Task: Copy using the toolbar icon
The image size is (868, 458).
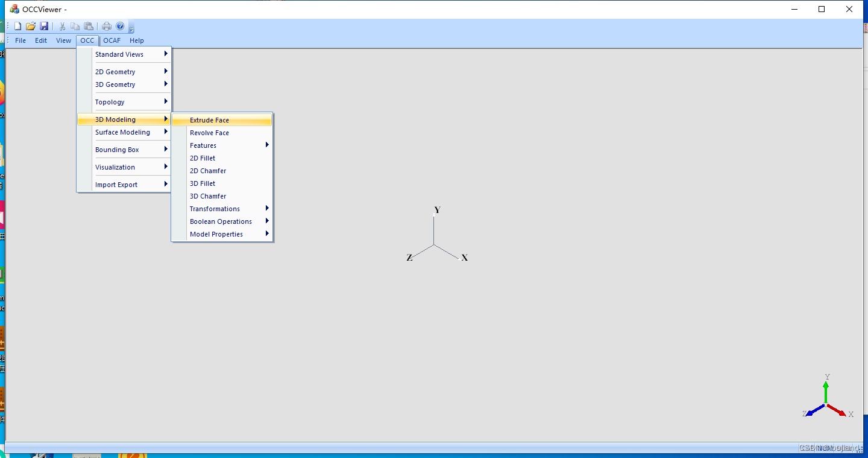Action: pos(75,25)
